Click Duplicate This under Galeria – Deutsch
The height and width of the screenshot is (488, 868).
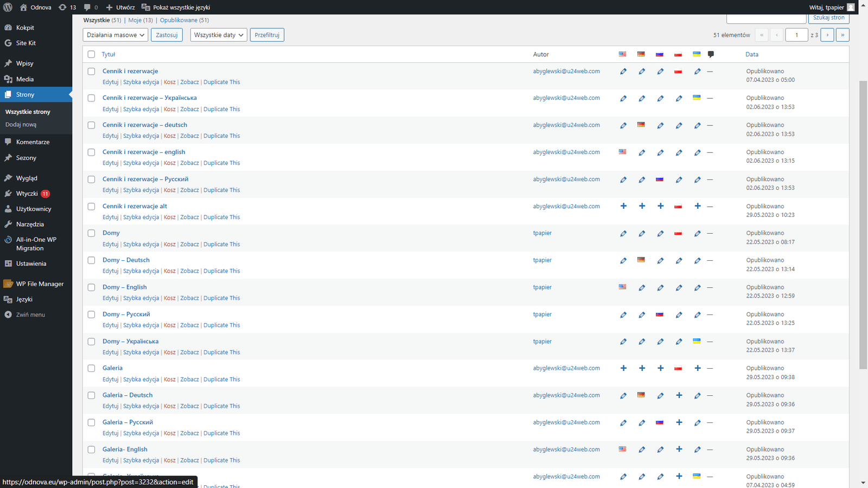(x=221, y=406)
